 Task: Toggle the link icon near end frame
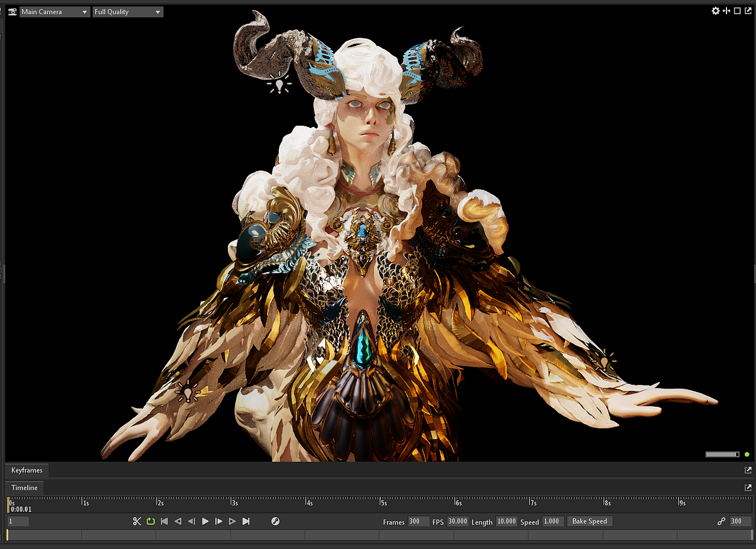coord(721,522)
